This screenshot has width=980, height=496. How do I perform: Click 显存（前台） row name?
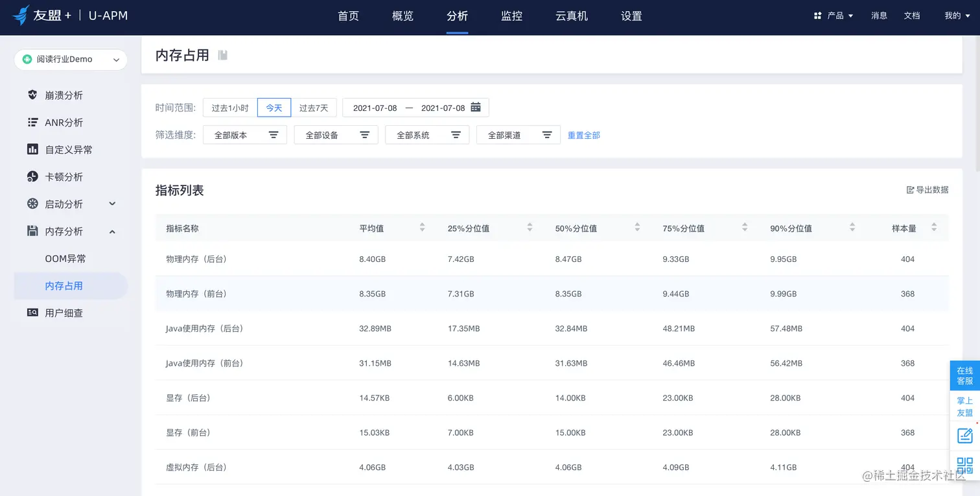pos(189,432)
